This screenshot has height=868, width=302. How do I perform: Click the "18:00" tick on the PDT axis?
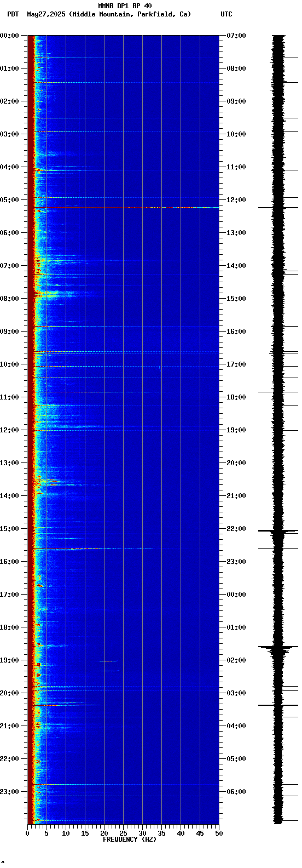tap(10, 627)
